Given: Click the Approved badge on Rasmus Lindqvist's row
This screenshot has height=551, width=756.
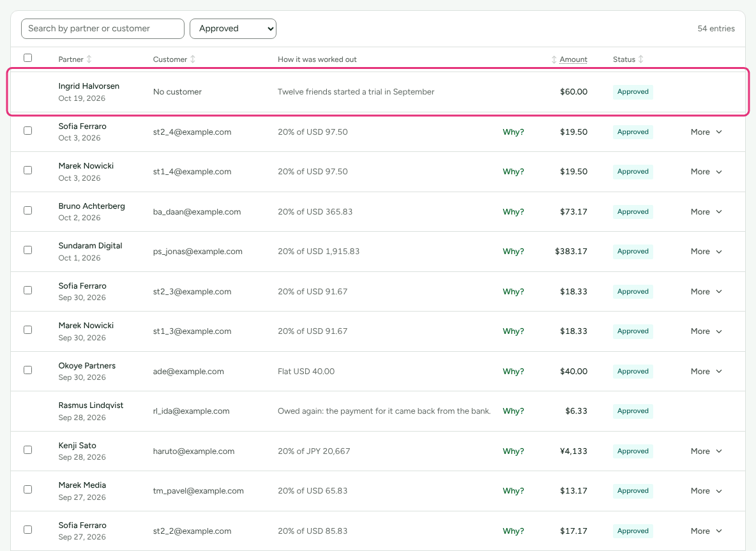Looking at the screenshot, I should (633, 411).
